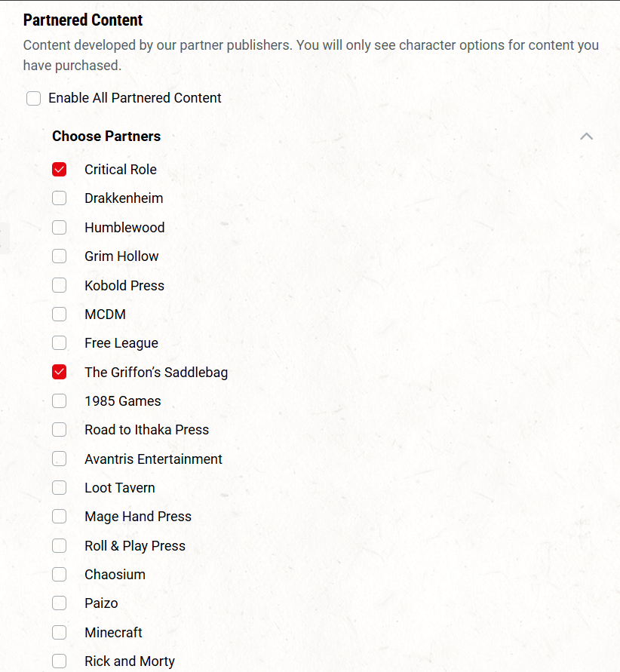The image size is (620, 672).
Task: Check the Free League box
Action: [60, 343]
